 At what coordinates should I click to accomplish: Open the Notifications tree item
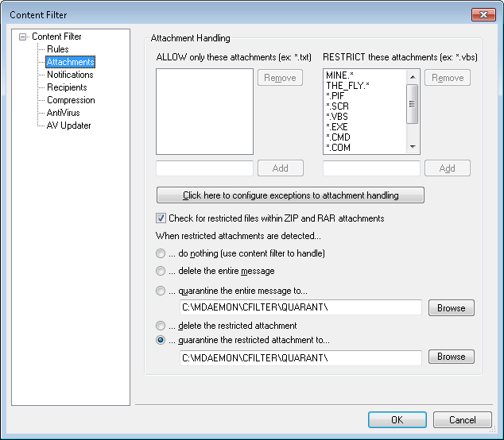coord(70,75)
